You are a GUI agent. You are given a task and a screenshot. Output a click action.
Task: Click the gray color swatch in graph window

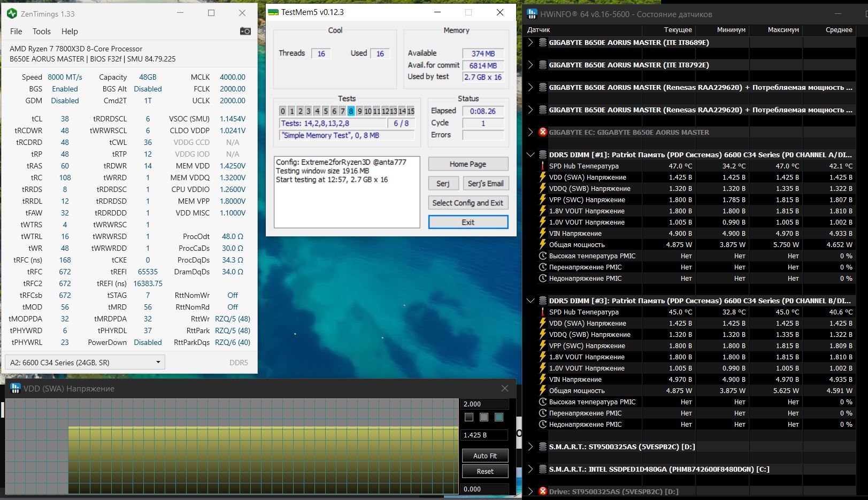484,417
